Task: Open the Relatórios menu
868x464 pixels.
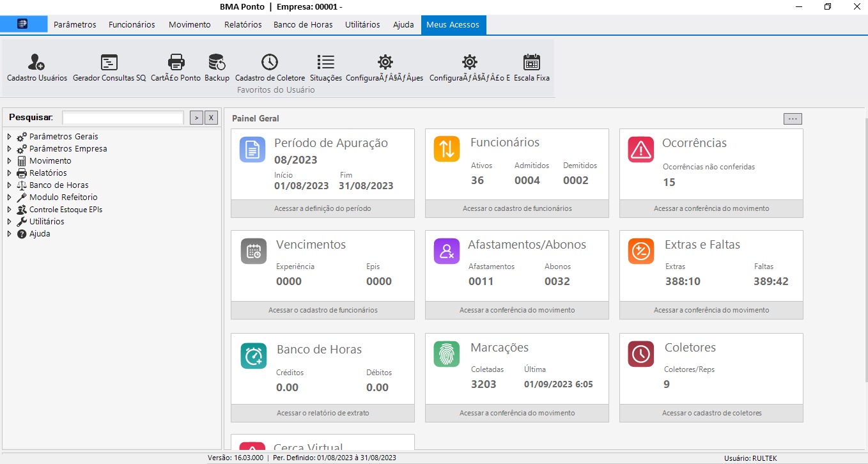Action: pyautogui.click(x=243, y=24)
